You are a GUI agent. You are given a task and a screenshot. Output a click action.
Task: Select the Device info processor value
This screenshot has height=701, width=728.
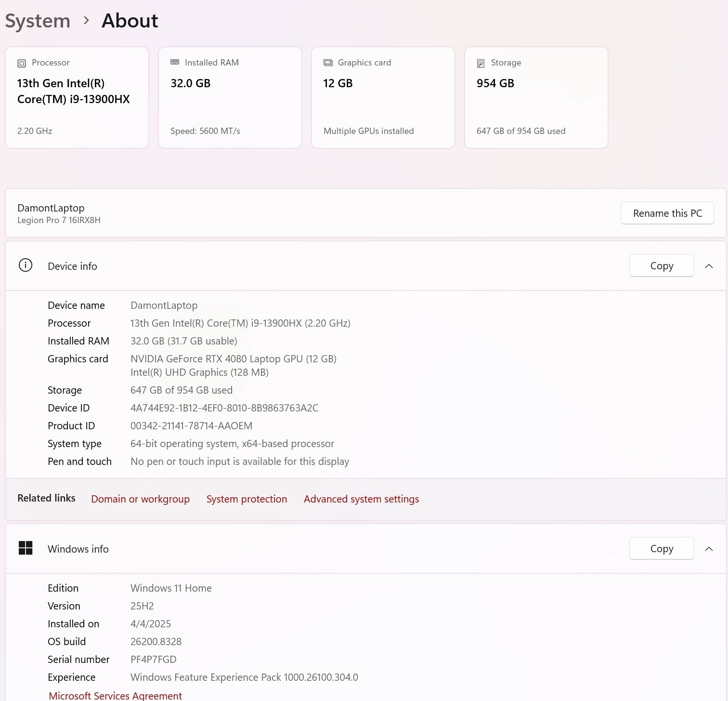(240, 323)
